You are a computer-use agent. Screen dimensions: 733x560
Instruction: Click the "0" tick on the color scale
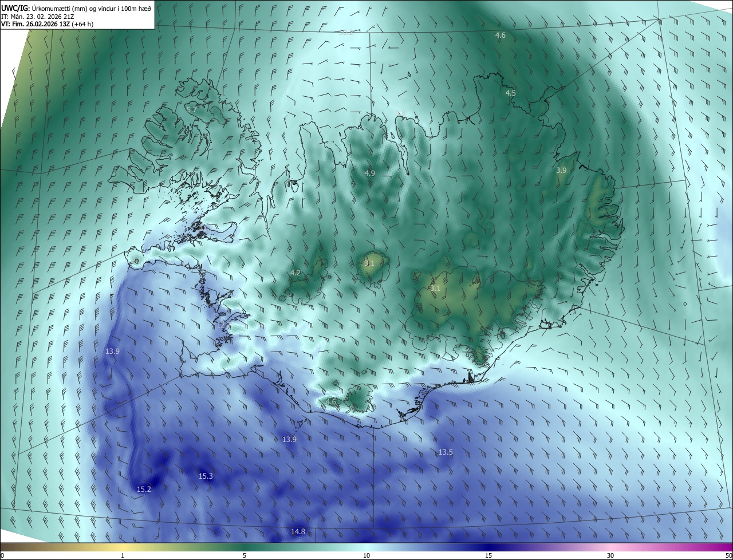2,555
